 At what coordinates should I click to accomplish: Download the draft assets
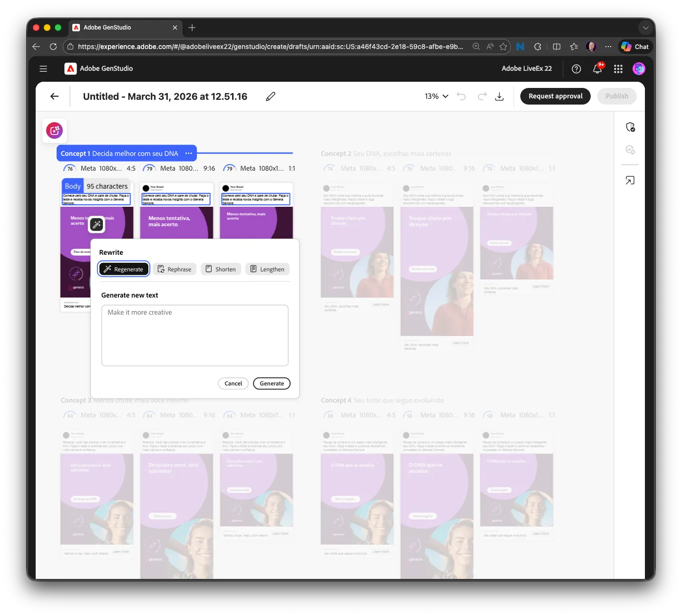(x=499, y=96)
